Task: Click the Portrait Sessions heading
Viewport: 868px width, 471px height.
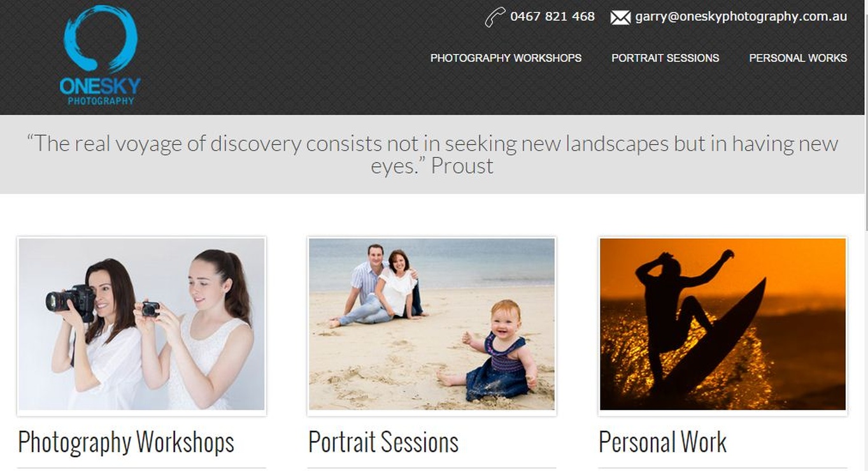Action: pos(383,442)
